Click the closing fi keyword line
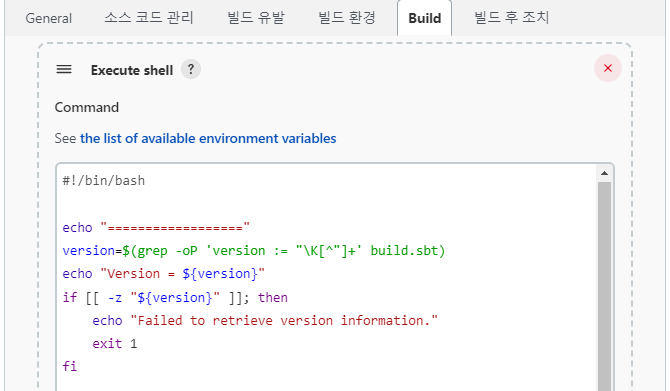 pyautogui.click(x=70, y=366)
